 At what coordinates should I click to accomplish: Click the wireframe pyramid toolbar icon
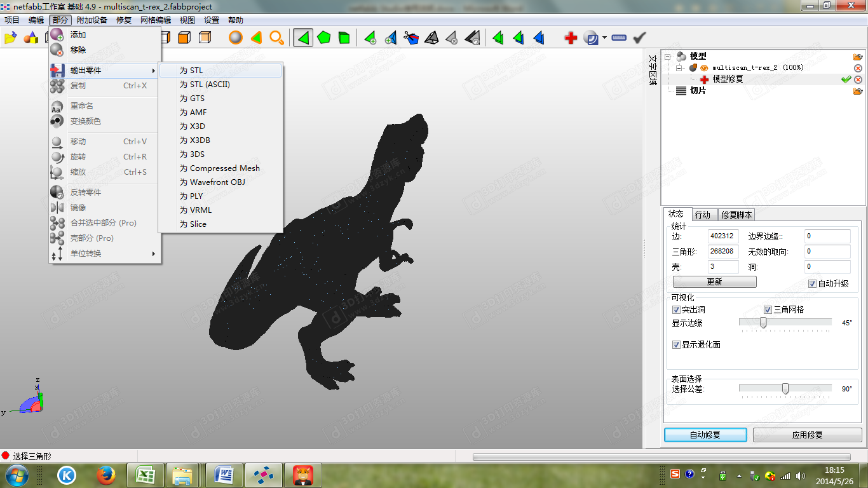[x=431, y=37]
